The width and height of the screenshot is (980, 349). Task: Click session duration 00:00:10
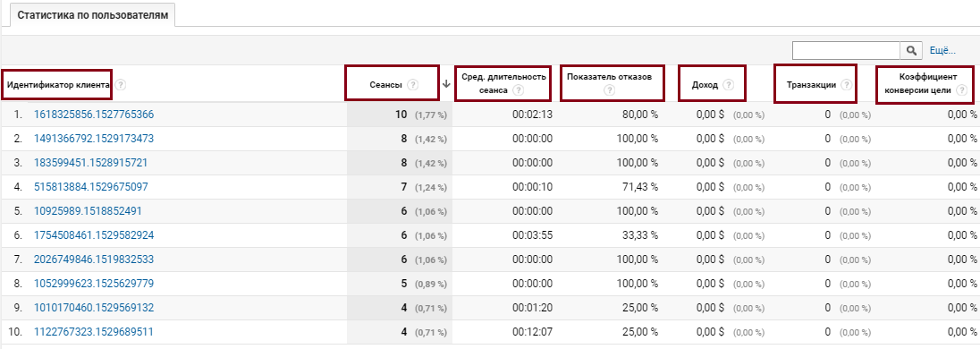(x=532, y=187)
